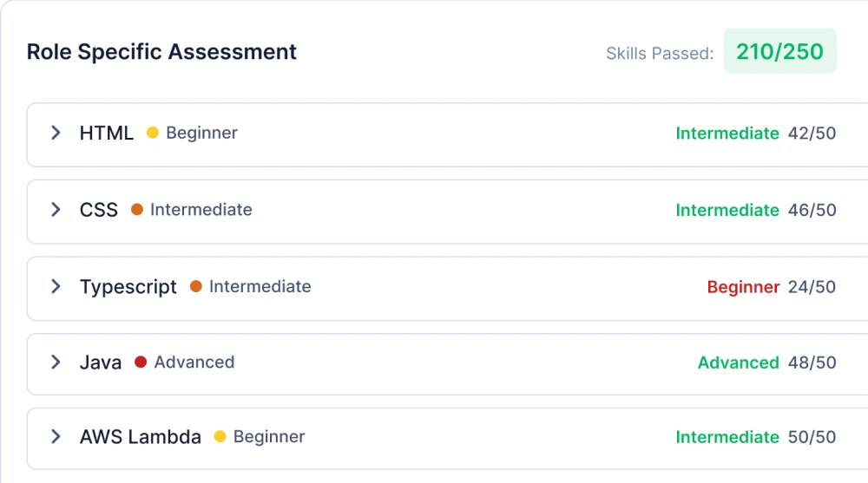Viewport: 868px width, 483px height.
Task: Click the orange dot next to Typescript
Action: 196,286
